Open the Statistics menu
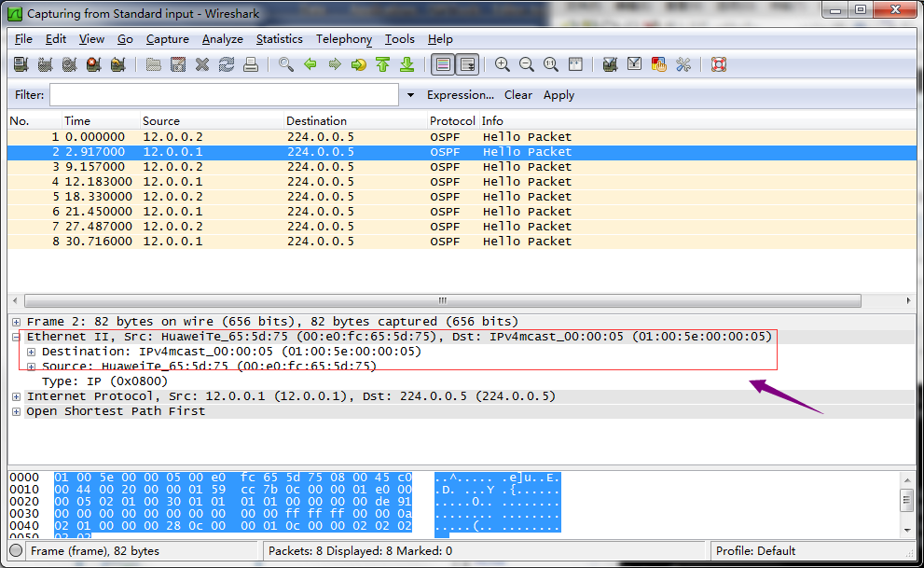 click(x=280, y=39)
